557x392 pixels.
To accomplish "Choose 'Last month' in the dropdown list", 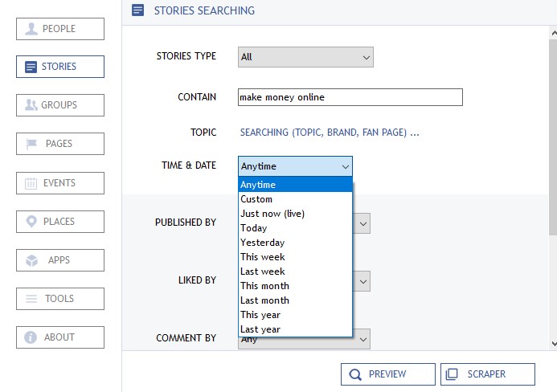I will [264, 300].
